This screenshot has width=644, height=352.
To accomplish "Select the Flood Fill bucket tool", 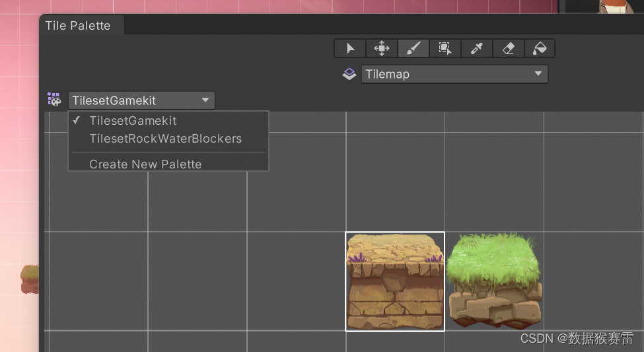I will pos(539,48).
